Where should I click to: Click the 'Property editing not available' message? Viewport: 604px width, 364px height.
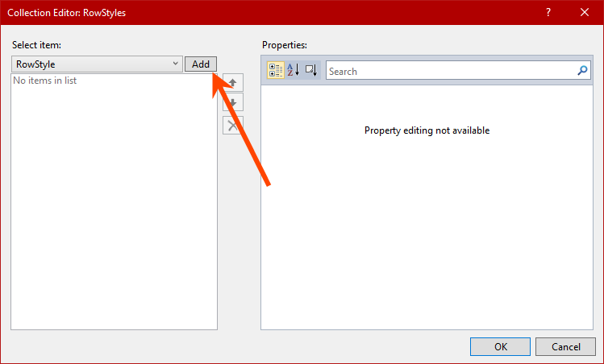[427, 130]
